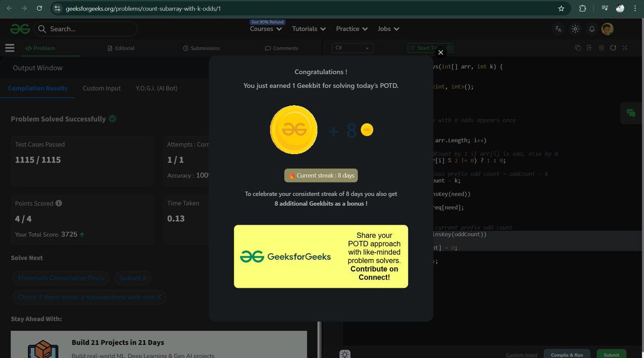Click the Problem Solved Successfully text
This screenshot has height=358, width=644.
[x=58, y=119]
